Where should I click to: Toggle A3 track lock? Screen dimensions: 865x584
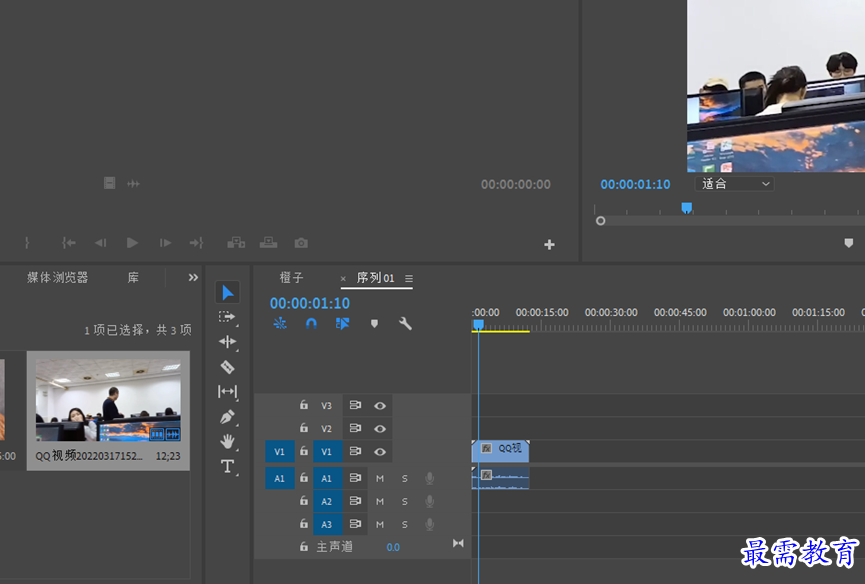(x=303, y=524)
